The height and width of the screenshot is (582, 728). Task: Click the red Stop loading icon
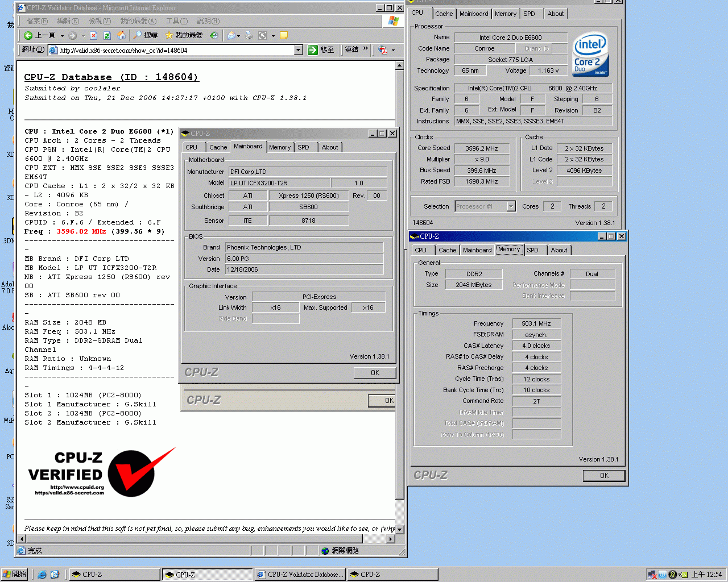pyautogui.click(x=94, y=35)
